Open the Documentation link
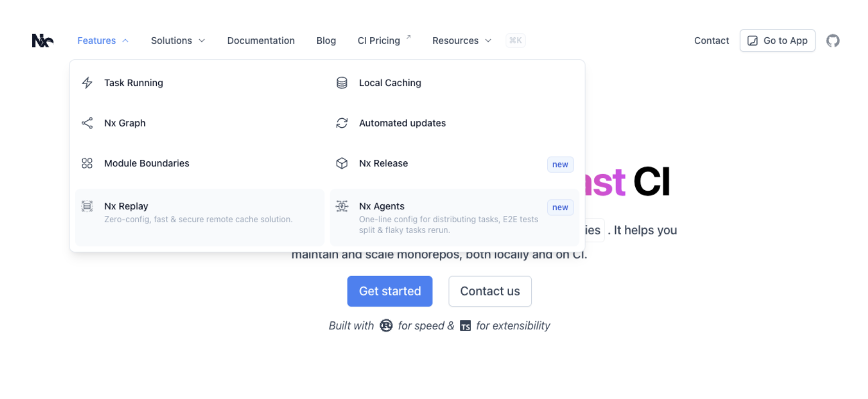 pos(261,40)
